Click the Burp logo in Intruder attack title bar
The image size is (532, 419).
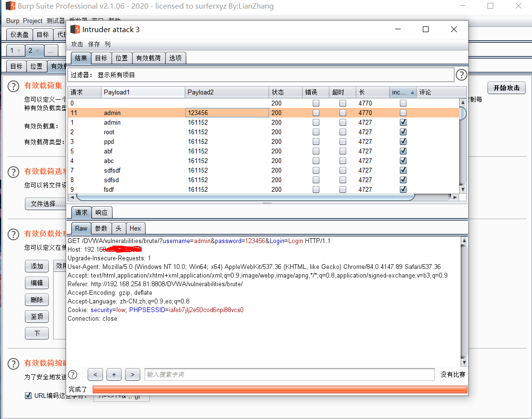(75, 29)
